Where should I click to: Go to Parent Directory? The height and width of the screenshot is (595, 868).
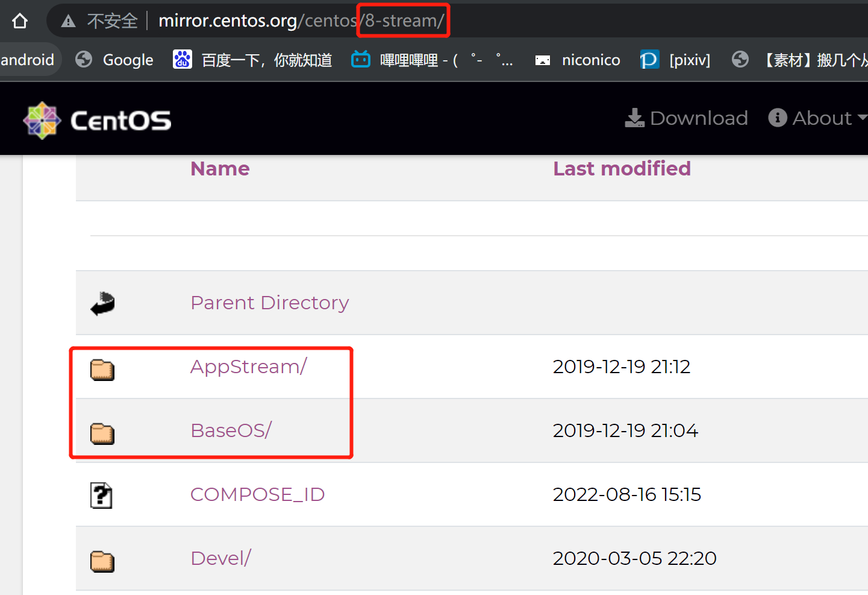click(x=270, y=303)
